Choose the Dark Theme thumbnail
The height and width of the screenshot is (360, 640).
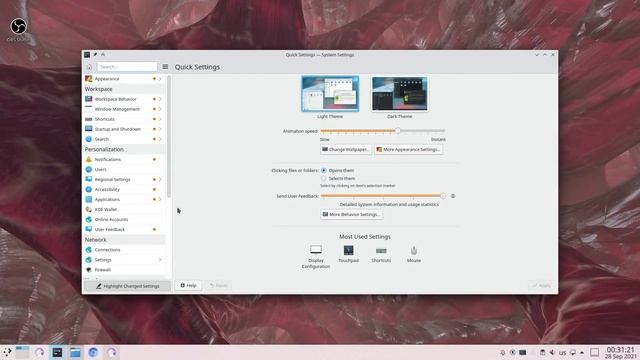tap(400, 93)
